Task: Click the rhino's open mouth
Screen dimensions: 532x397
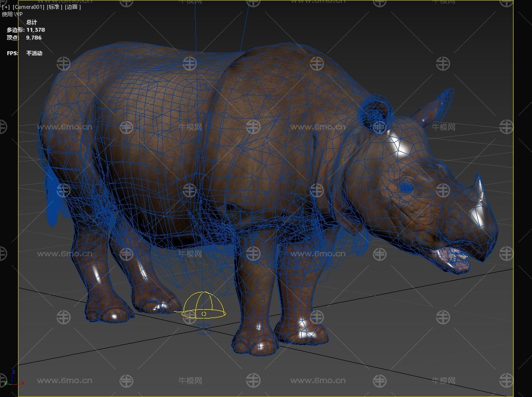Action: pyautogui.click(x=453, y=258)
